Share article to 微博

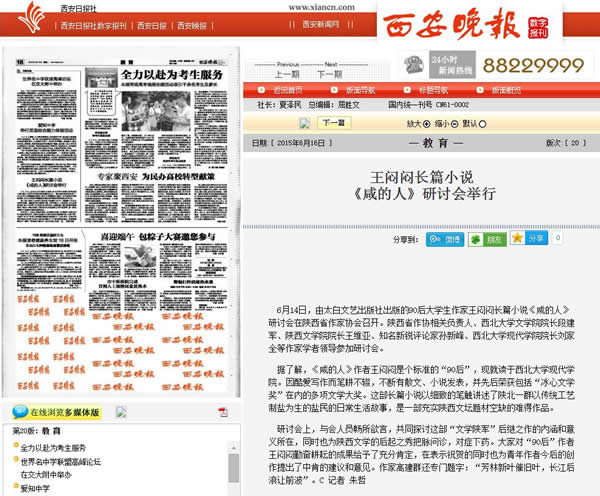(x=445, y=240)
